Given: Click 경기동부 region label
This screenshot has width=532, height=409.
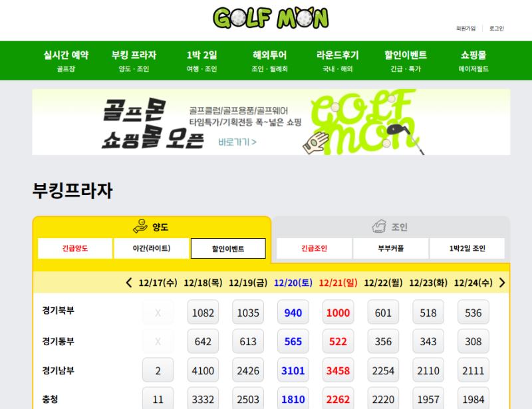Looking at the screenshot, I should pyautogui.click(x=58, y=341).
